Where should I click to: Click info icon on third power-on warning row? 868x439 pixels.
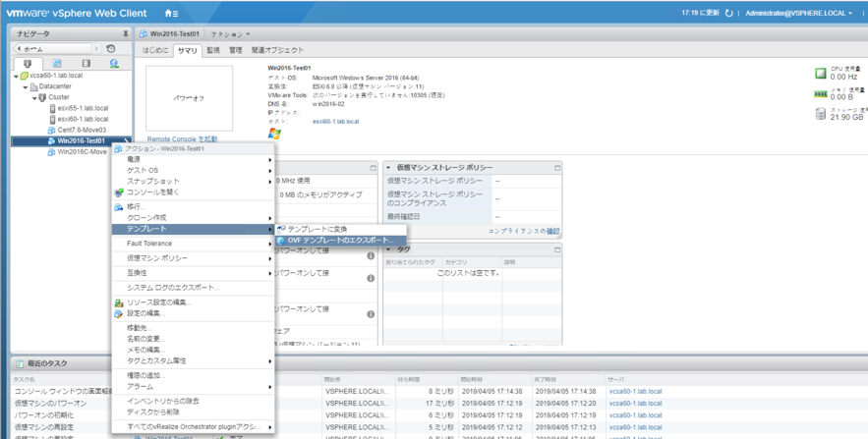(371, 314)
